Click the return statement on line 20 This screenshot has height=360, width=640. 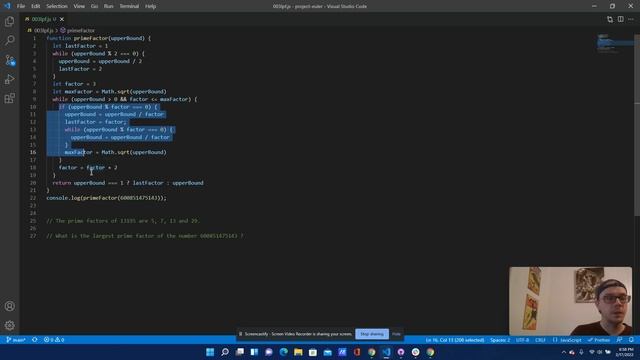[x=128, y=182]
